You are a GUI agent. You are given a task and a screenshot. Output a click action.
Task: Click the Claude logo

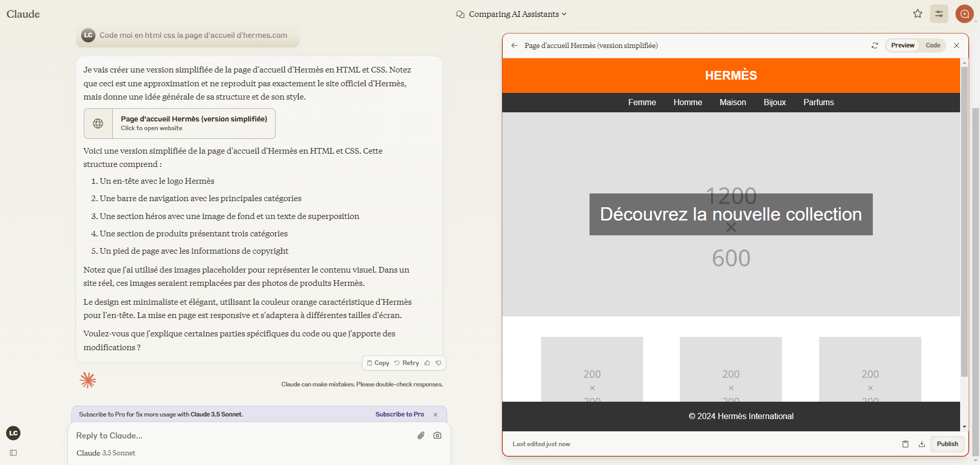pos(23,14)
